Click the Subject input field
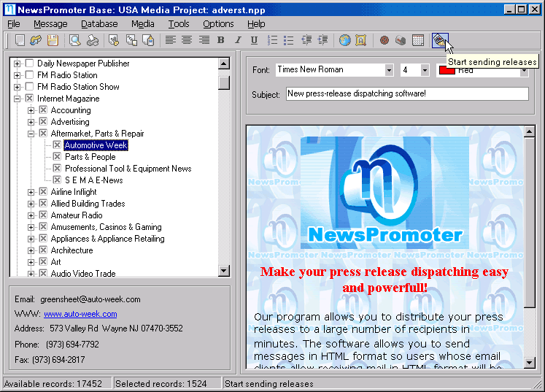Screen dimensions: 545x392 407,93
